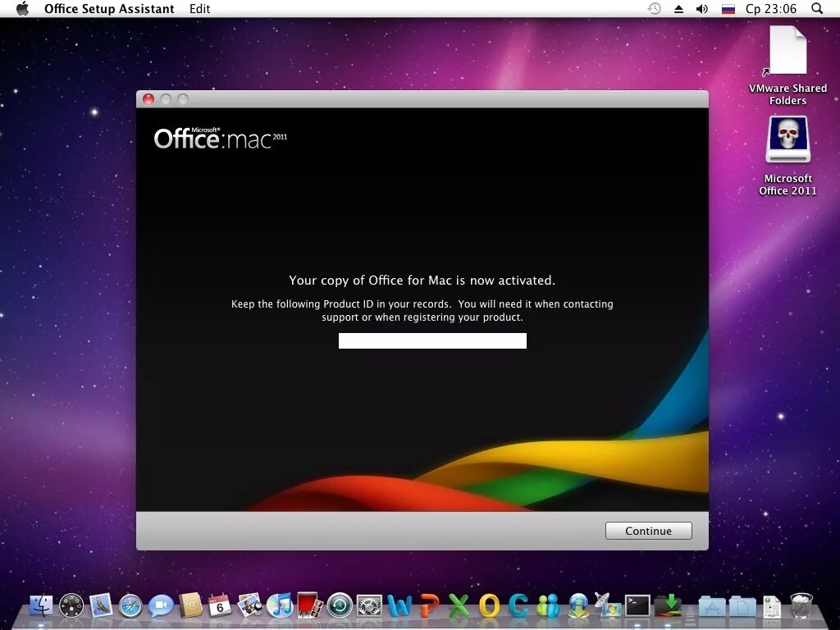Open the document file in the Dock
840x630 pixels.
coord(772,606)
